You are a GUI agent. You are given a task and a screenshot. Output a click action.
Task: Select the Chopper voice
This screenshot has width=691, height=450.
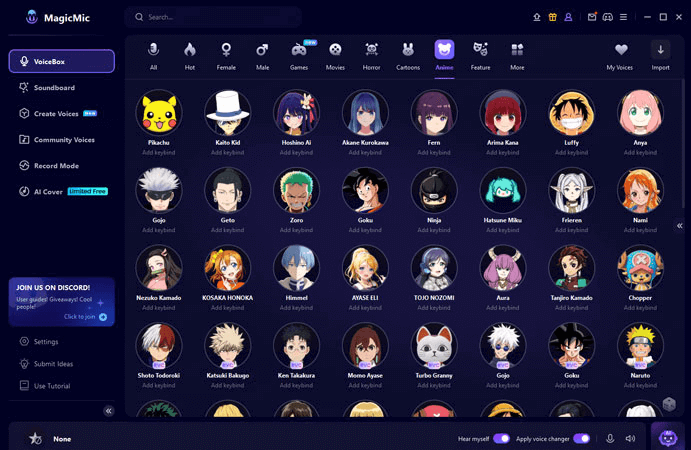[640, 268]
